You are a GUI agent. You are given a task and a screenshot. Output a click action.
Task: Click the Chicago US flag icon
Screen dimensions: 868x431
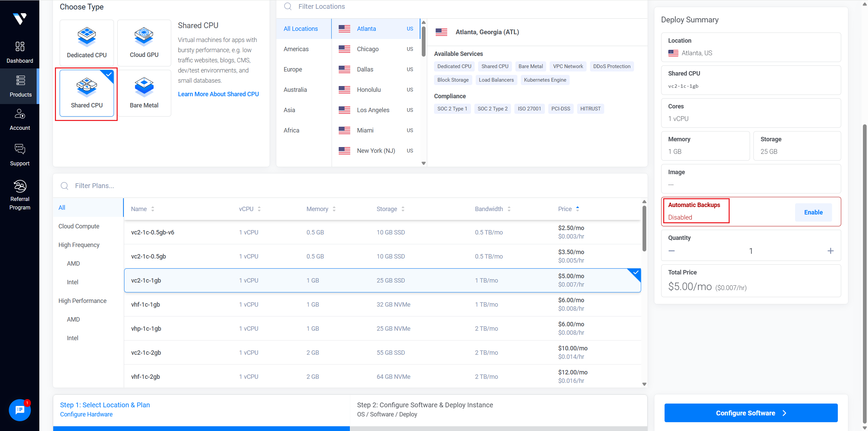tap(344, 49)
